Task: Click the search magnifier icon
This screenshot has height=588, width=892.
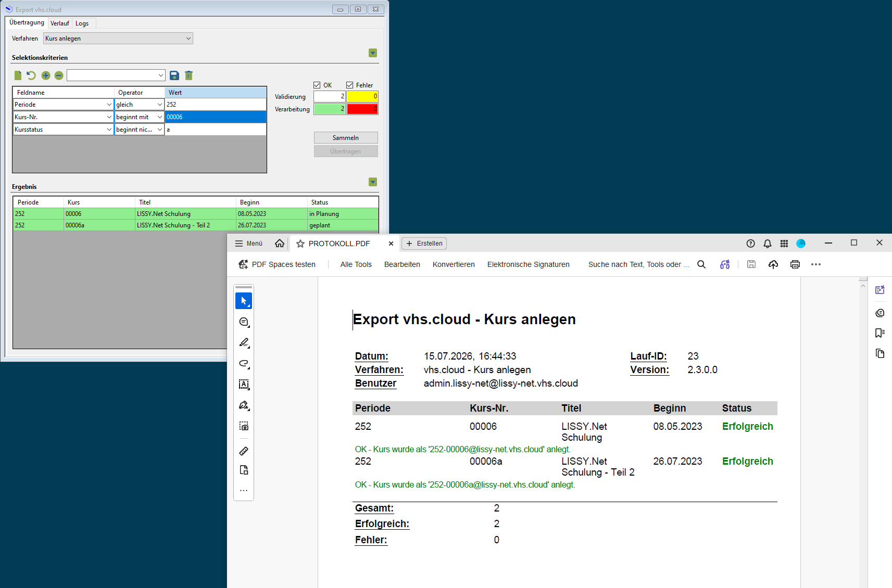Action: pos(701,264)
